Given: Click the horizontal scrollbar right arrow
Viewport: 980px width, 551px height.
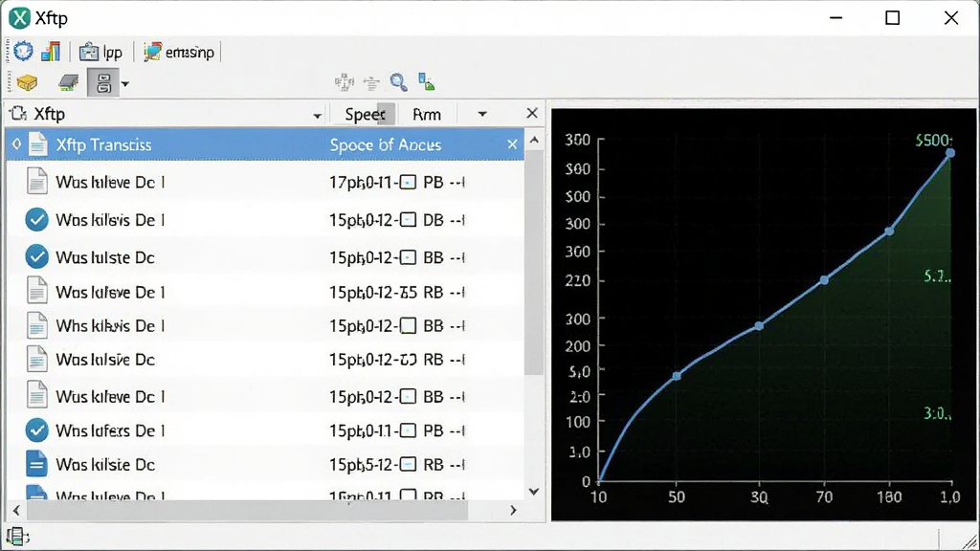Looking at the screenshot, I should coord(513,511).
